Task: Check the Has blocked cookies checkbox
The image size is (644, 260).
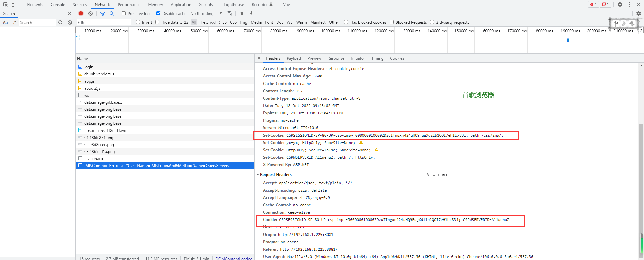Action: 346,22
